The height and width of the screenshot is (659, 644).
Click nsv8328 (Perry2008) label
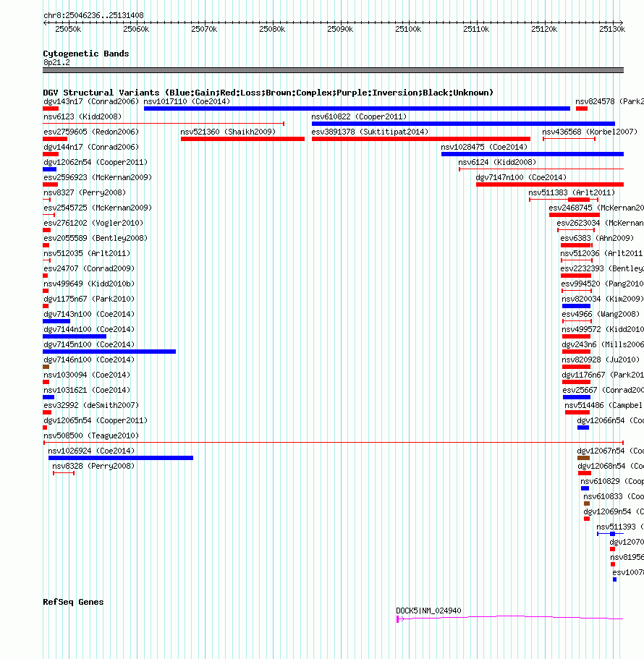93,466
